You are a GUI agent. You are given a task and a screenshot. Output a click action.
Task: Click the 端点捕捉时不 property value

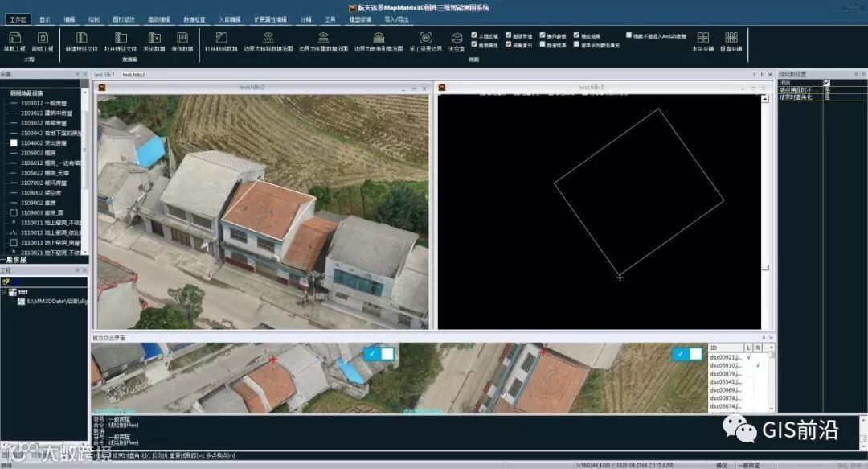tap(845, 90)
